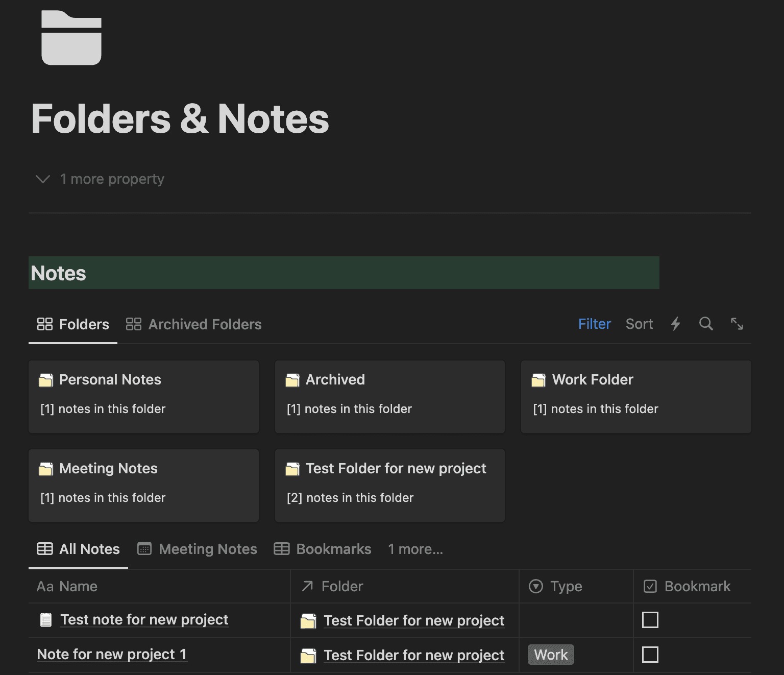
Task: Click the Name column header
Action: click(x=159, y=586)
